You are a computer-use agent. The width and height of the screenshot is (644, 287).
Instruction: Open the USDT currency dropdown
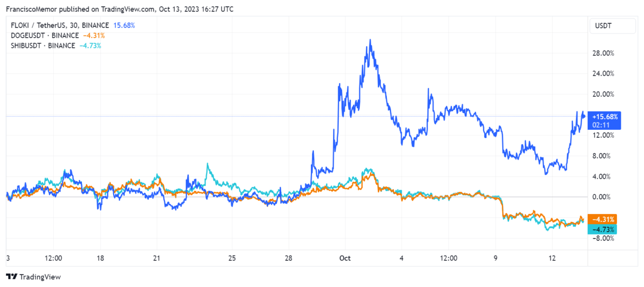coord(603,25)
